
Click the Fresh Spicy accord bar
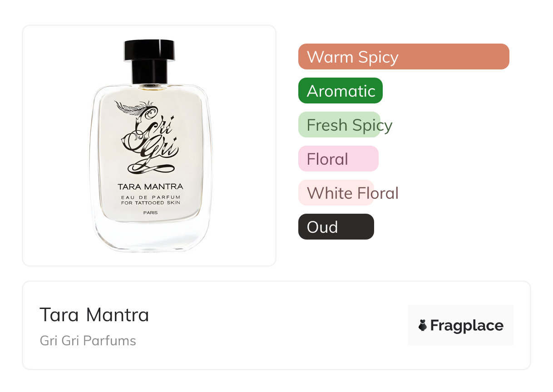click(339, 125)
